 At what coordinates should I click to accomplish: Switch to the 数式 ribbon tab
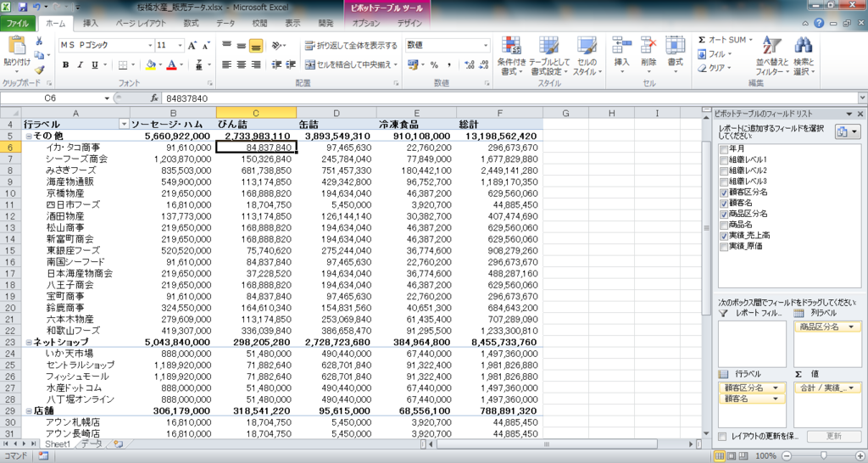(191, 23)
